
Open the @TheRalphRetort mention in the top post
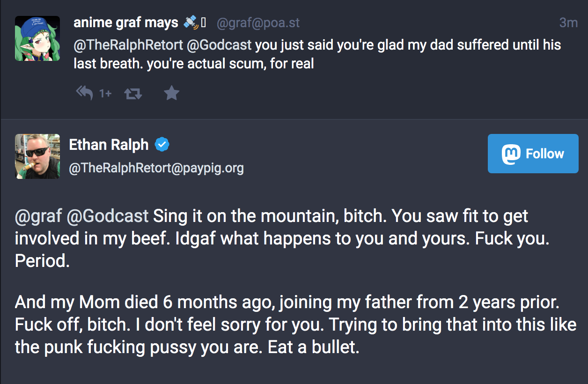click(x=128, y=45)
